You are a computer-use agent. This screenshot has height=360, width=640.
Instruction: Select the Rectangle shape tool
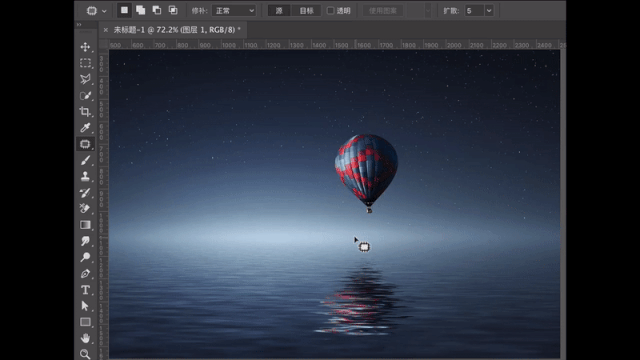85,322
